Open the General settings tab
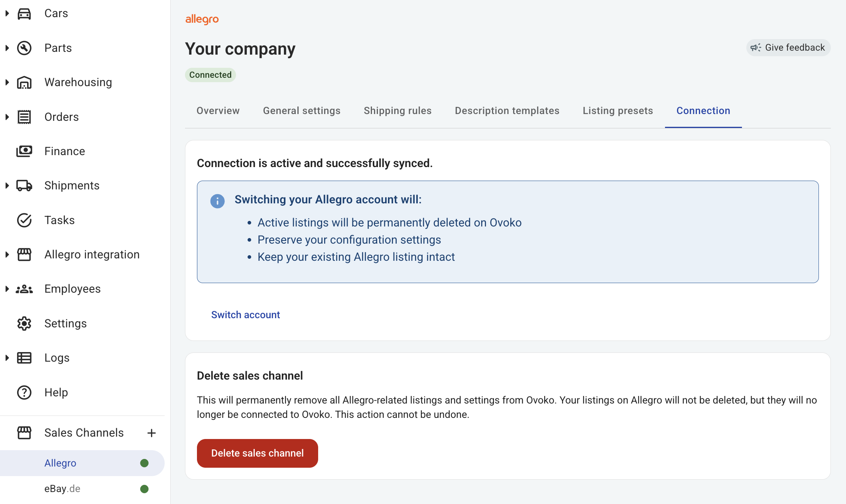 (x=302, y=111)
